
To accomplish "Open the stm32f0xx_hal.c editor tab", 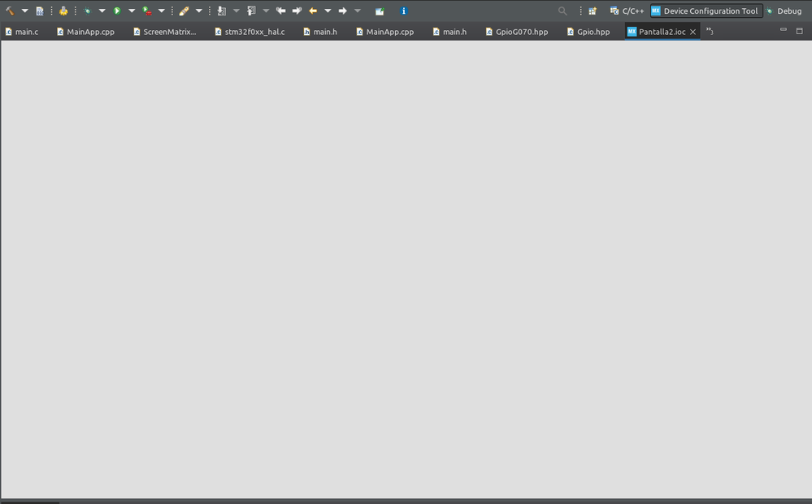I will tap(250, 32).
